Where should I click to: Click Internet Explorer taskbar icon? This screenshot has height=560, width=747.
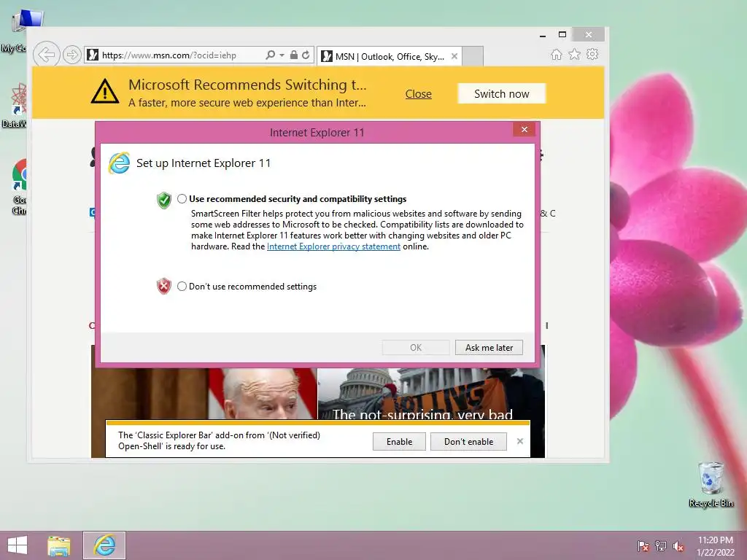104,545
